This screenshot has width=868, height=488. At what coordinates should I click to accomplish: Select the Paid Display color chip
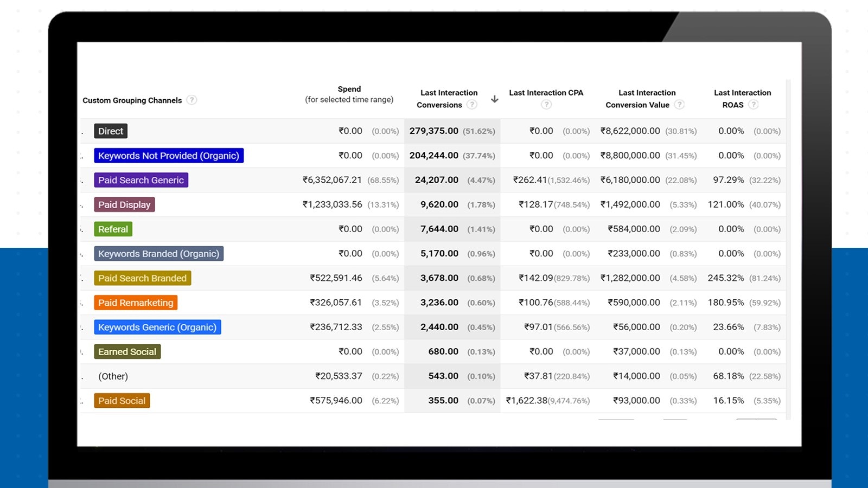124,204
